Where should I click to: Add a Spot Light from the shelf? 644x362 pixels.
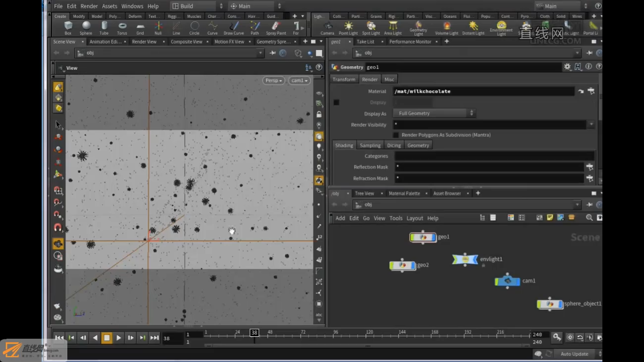[x=371, y=28]
